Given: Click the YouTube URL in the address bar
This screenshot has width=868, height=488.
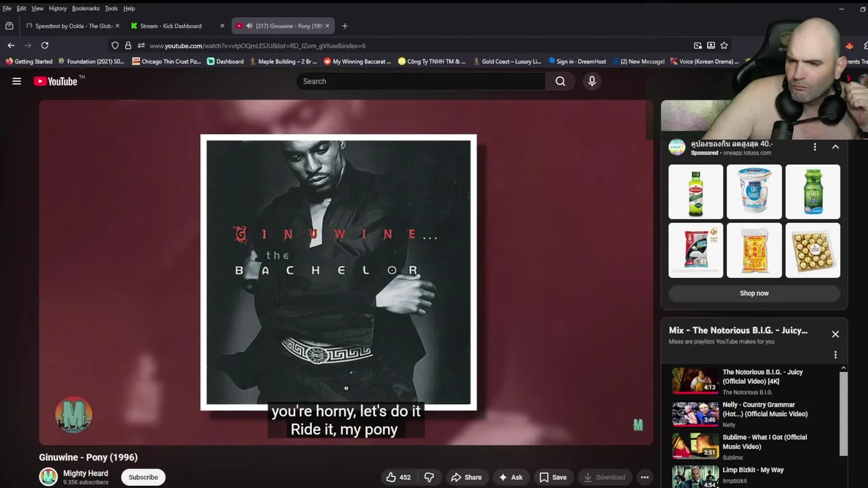Looking at the screenshot, I should (258, 45).
